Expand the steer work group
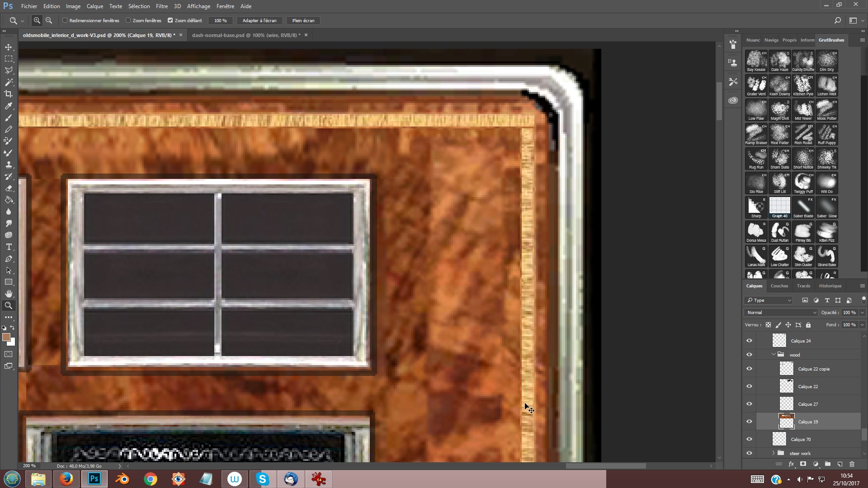868x488 pixels. (774, 453)
